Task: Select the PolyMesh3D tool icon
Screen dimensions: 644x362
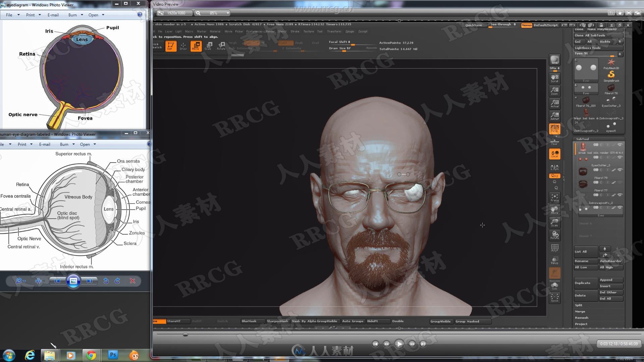Action: coord(611,63)
